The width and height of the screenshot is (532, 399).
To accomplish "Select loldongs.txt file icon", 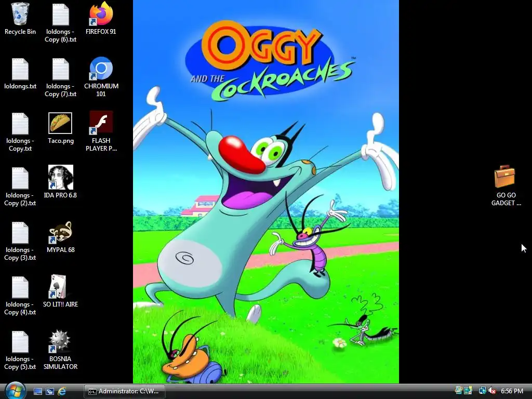I will 20,74.
